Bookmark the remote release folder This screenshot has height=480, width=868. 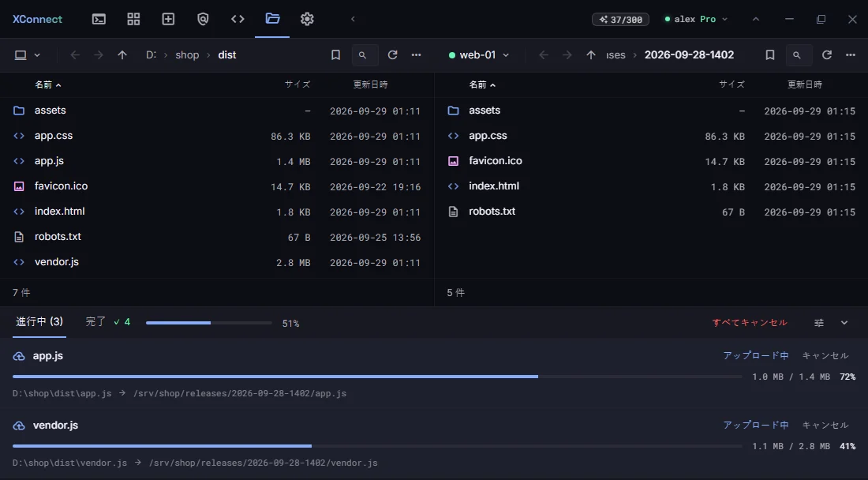click(x=770, y=54)
